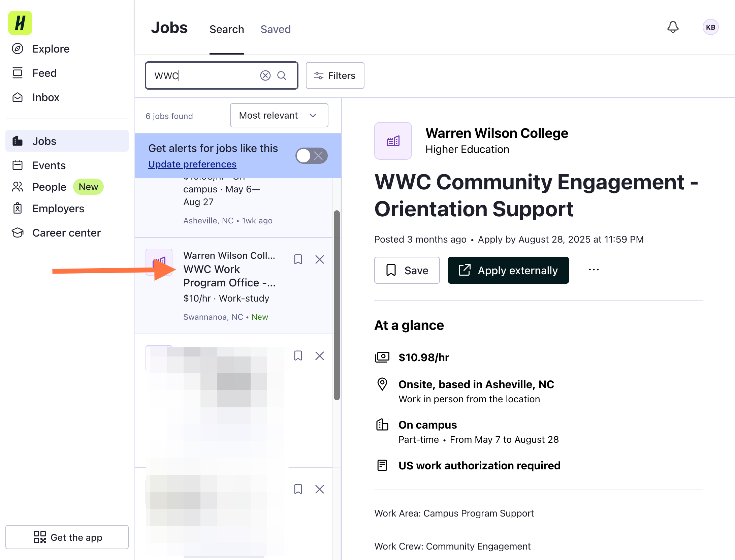Dismiss the first blurred job card
This screenshot has width=735, height=560.
[x=320, y=355]
